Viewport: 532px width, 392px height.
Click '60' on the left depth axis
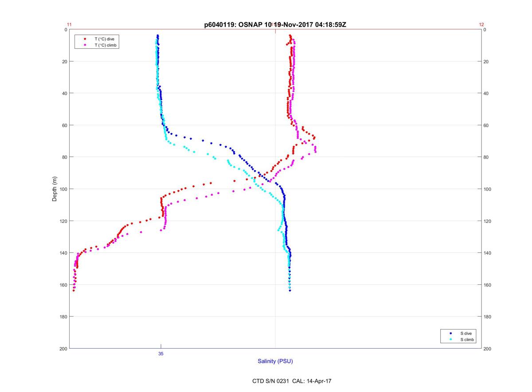point(64,125)
